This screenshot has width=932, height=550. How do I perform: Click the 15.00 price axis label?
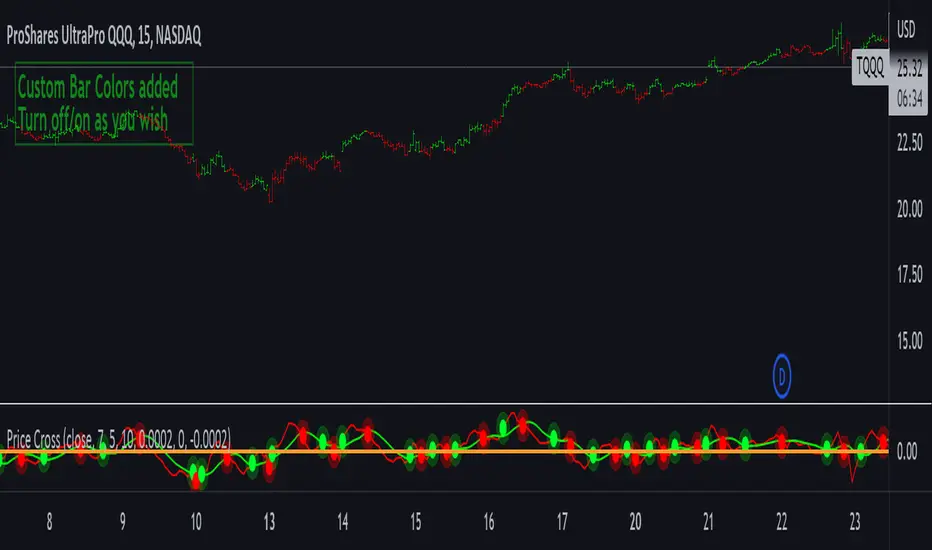click(x=909, y=341)
